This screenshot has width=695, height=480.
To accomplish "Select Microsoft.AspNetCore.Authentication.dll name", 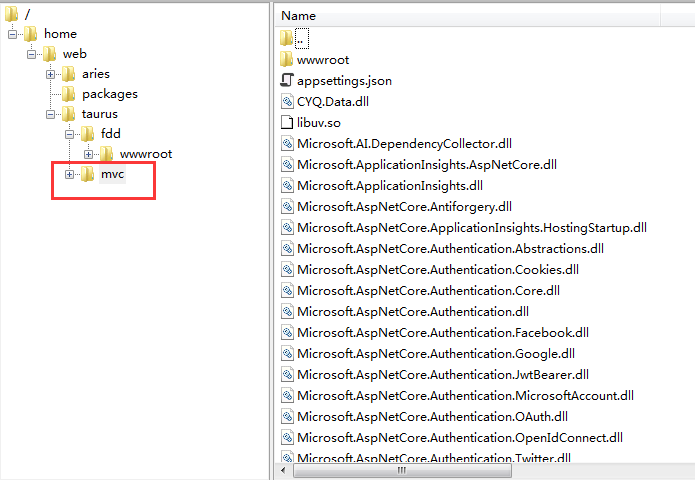I will 413,312.
